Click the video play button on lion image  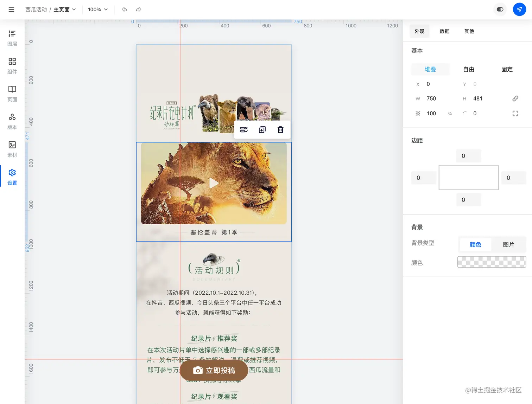[x=214, y=183]
